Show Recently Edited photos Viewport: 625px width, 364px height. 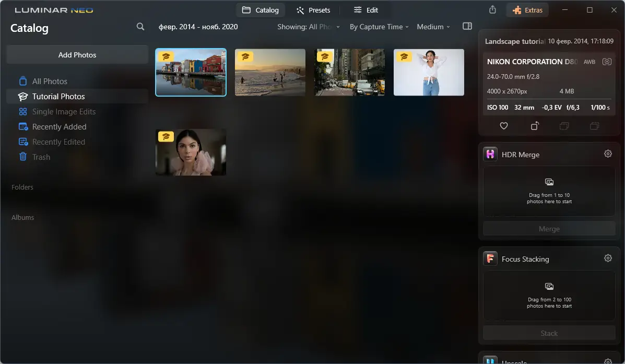(77, 142)
